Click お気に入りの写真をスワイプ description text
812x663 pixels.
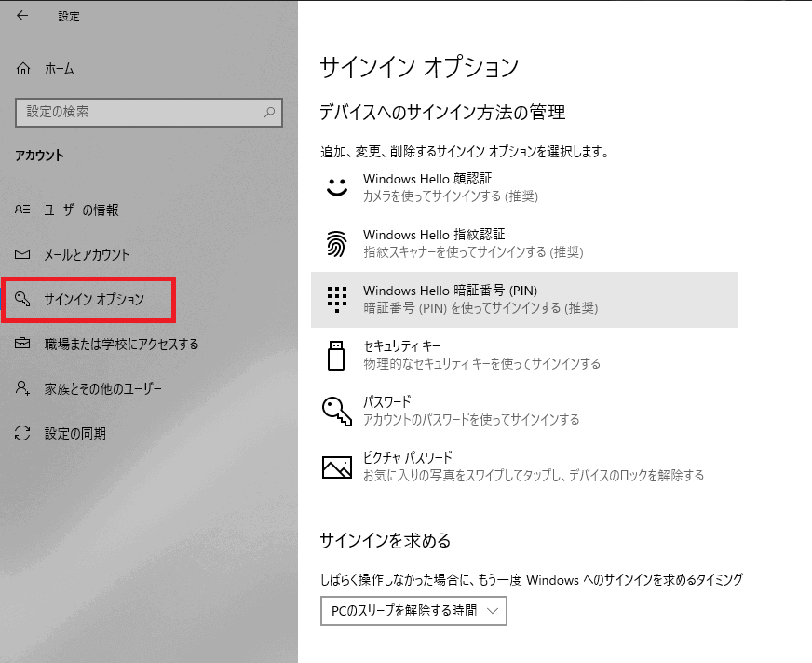[534, 476]
